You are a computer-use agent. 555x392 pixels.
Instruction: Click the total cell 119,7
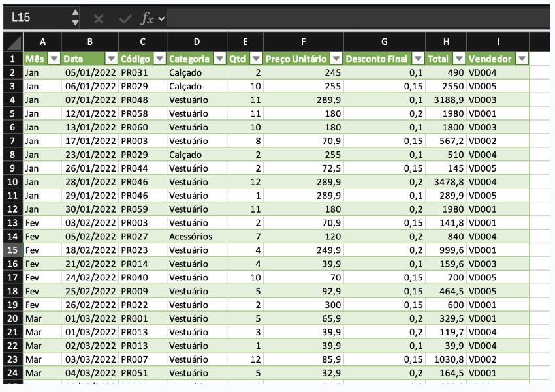pyautogui.click(x=446, y=332)
